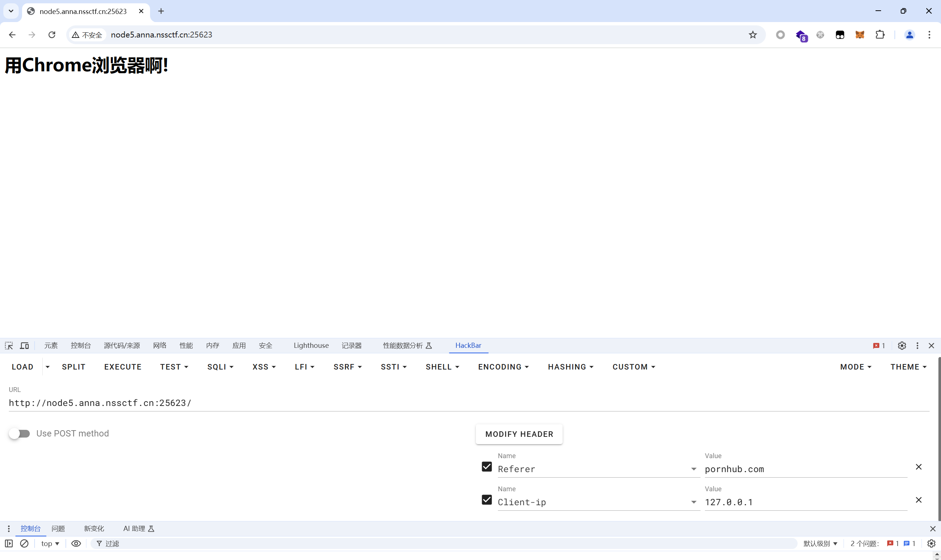Viewport: 941px width, 560px height.
Task: Clear the console output
Action: click(x=24, y=543)
